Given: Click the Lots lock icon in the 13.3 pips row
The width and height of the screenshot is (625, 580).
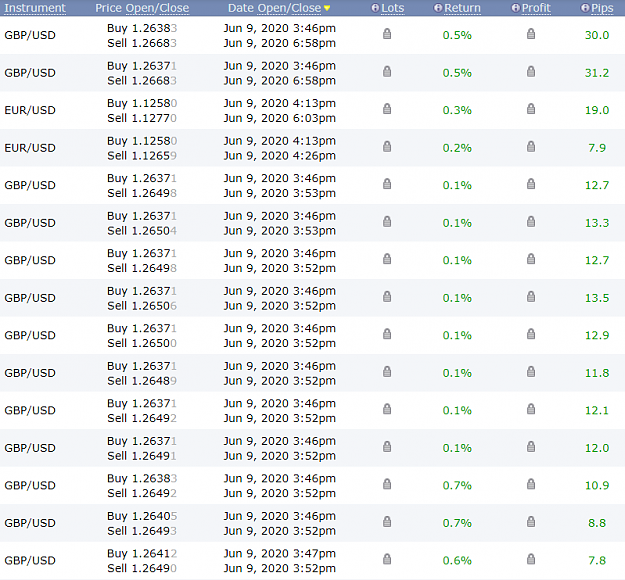Looking at the screenshot, I should pyautogui.click(x=387, y=222).
